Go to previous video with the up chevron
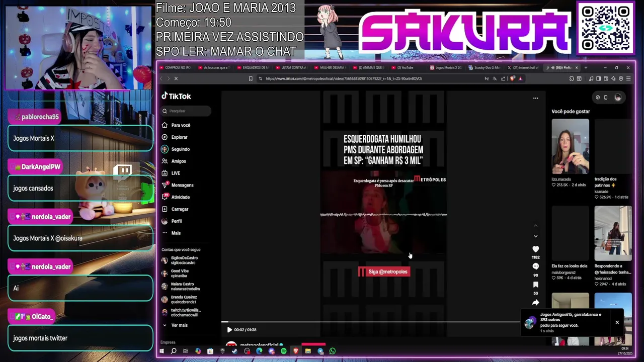 click(535, 225)
